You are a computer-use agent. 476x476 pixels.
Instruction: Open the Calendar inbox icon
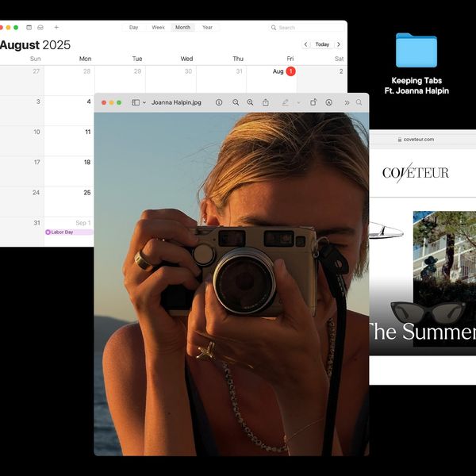click(x=40, y=27)
